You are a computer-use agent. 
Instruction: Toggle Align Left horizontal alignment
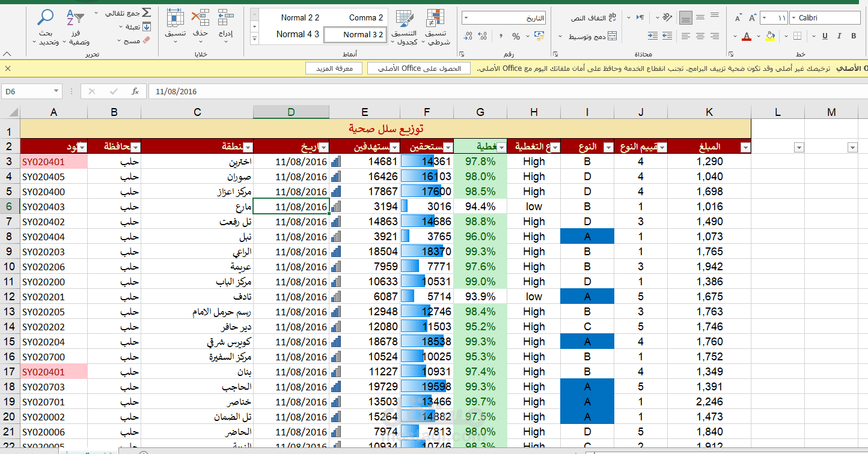[685, 35]
